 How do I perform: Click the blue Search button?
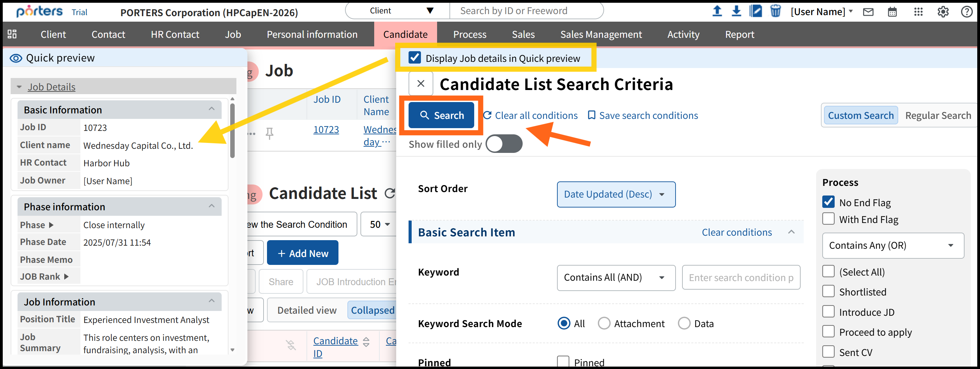441,115
